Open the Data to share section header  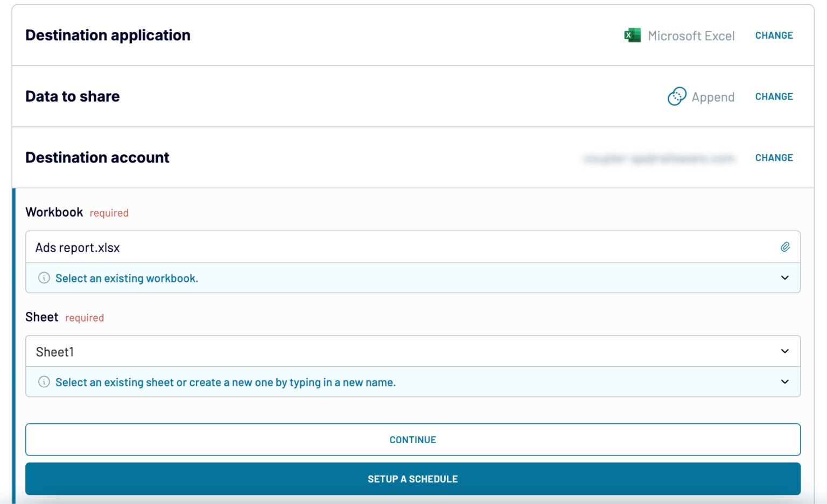coord(73,97)
